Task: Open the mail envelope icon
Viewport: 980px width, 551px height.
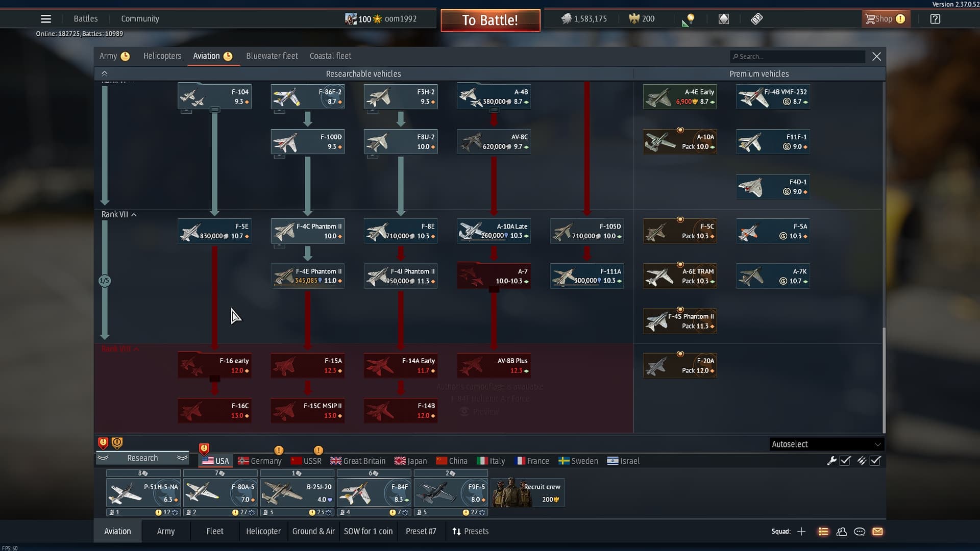Action: coord(877,532)
